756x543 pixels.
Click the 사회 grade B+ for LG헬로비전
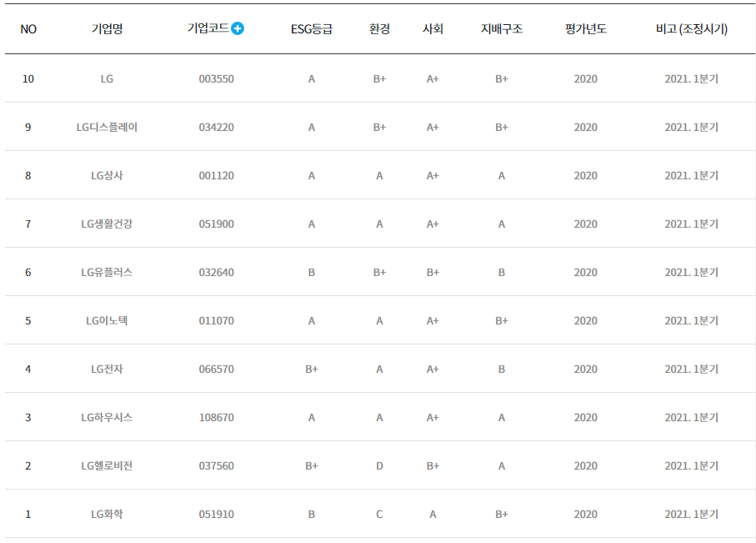coord(433,465)
